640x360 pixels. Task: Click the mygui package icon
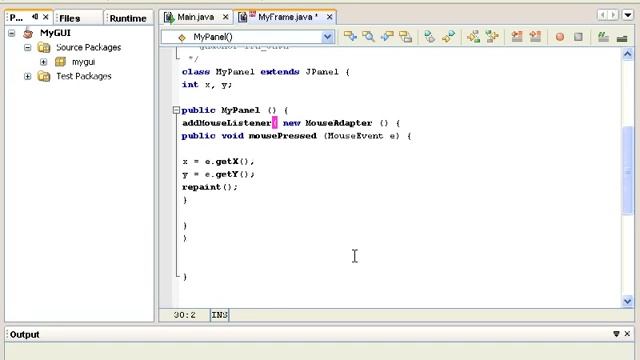coord(60,62)
